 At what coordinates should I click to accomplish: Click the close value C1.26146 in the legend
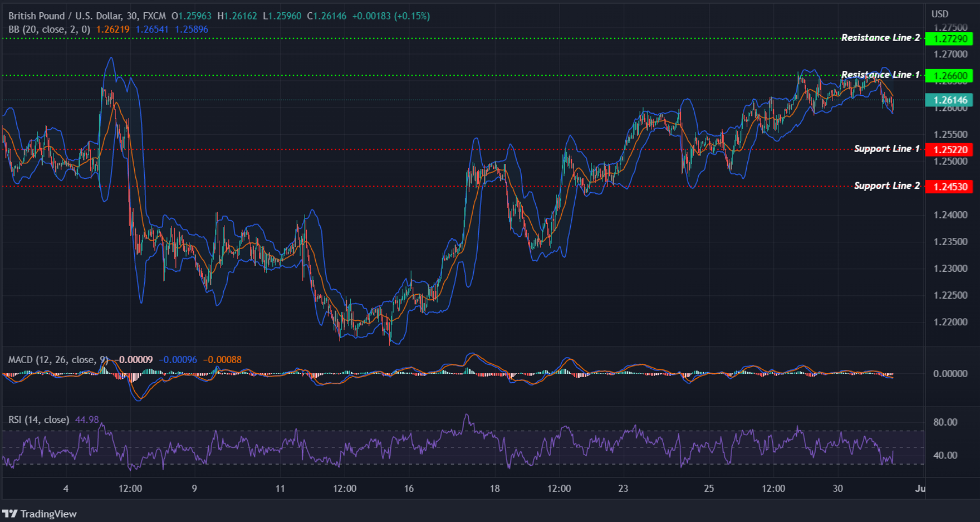pos(326,16)
